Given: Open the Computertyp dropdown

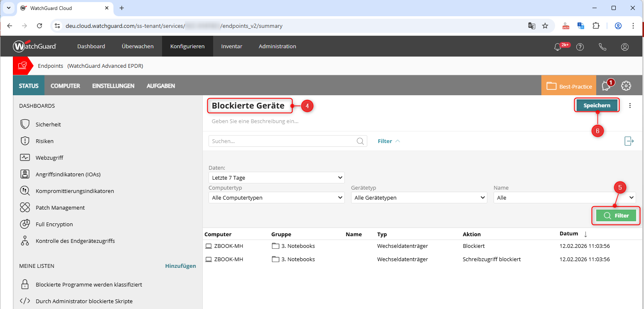Looking at the screenshot, I should pos(276,198).
